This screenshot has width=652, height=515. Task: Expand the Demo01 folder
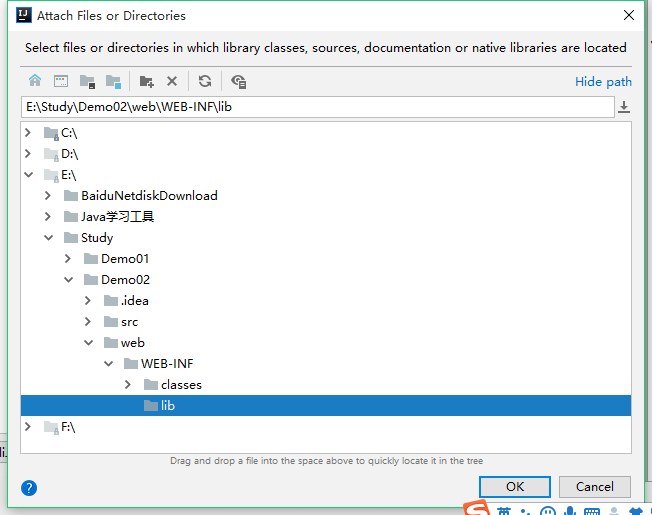(68, 259)
